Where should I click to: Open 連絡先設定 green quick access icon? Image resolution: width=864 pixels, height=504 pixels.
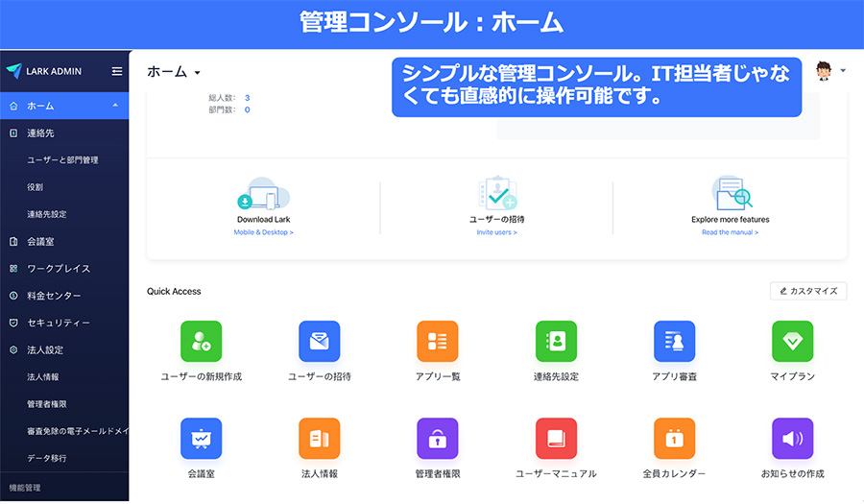click(x=556, y=342)
